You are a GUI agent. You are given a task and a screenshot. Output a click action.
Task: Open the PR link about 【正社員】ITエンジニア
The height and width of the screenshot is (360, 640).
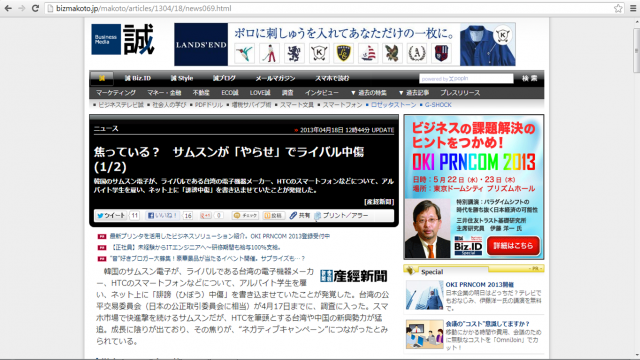point(195,247)
